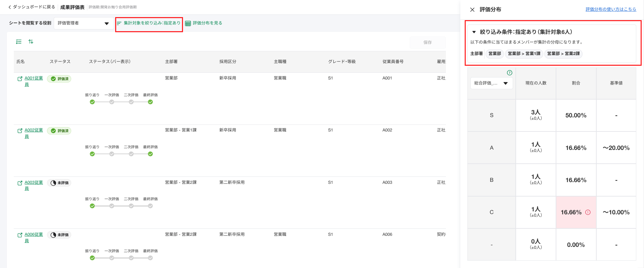Open A001従業員 sheet via external link icon
The width and height of the screenshot is (644, 268).
click(x=20, y=78)
